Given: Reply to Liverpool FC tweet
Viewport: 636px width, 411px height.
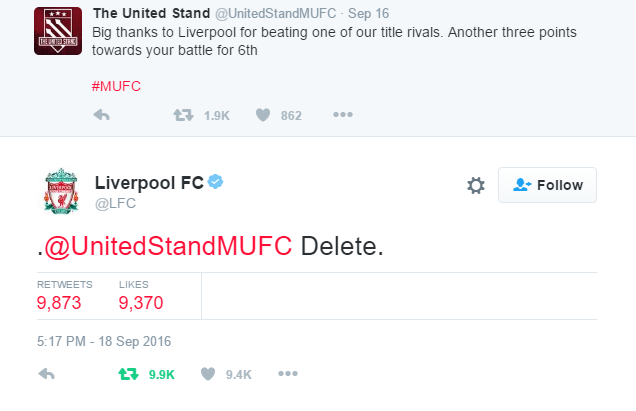Looking at the screenshot, I should point(45,374).
